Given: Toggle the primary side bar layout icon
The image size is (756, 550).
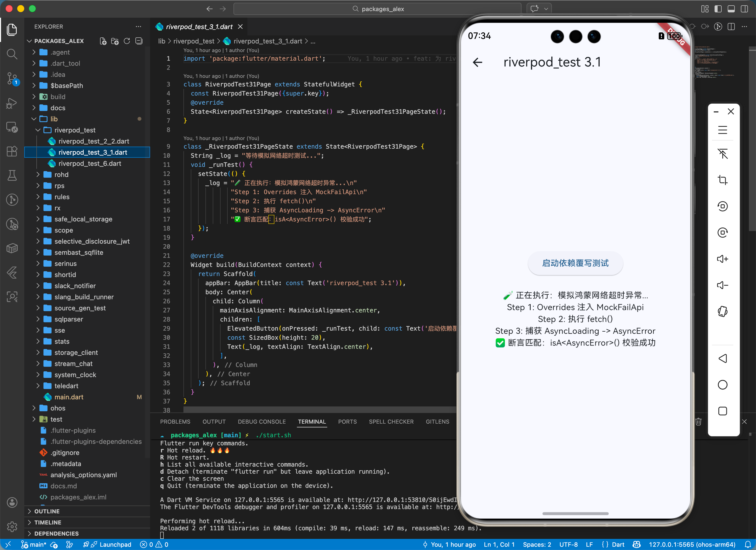Looking at the screenshot, I should pos(718,9).
